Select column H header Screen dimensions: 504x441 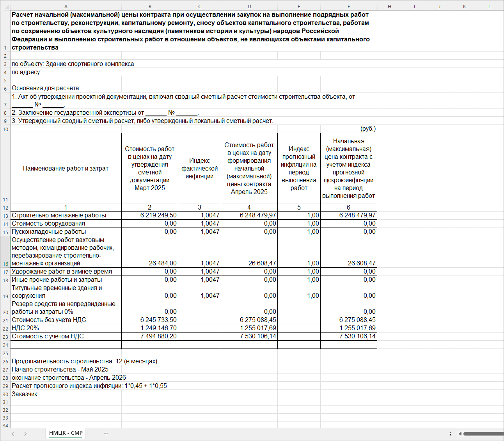(389, 6)
